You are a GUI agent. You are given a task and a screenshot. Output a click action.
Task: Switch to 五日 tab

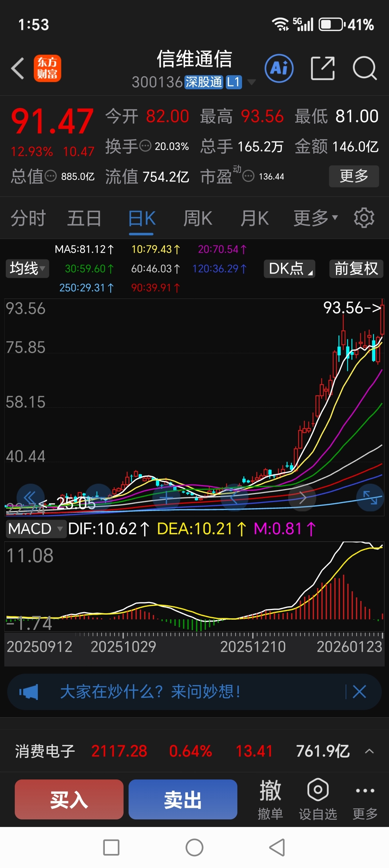pyautogui.click(x=84, y=218)
